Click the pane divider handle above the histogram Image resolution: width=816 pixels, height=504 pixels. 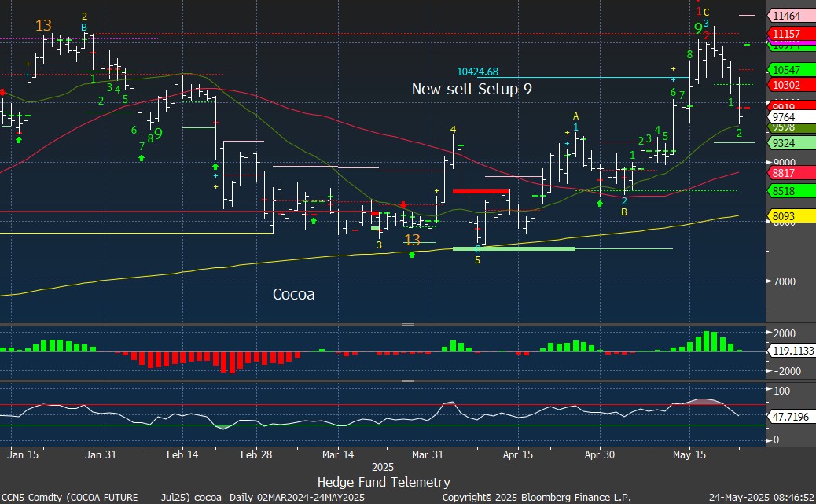point(407,324)
